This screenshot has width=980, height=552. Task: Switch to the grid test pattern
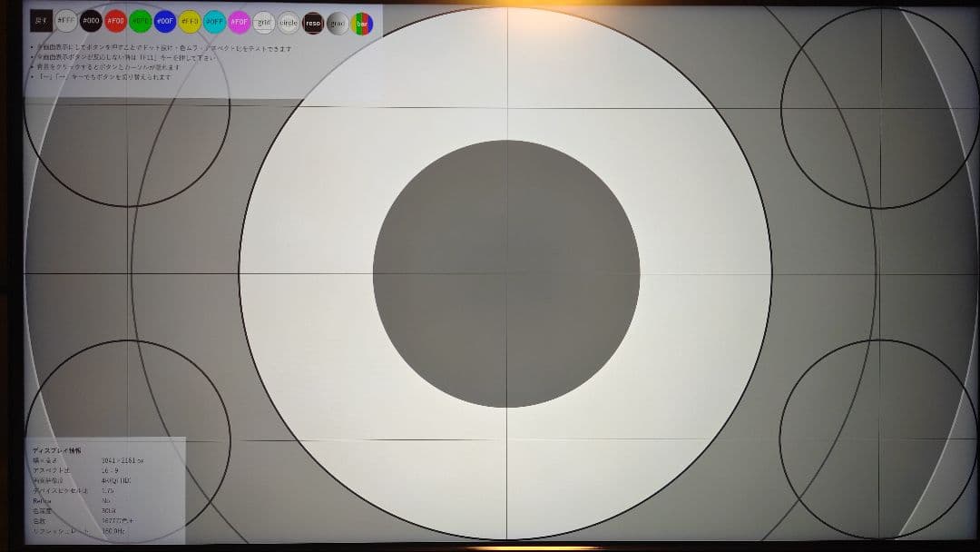click(264, 23)
